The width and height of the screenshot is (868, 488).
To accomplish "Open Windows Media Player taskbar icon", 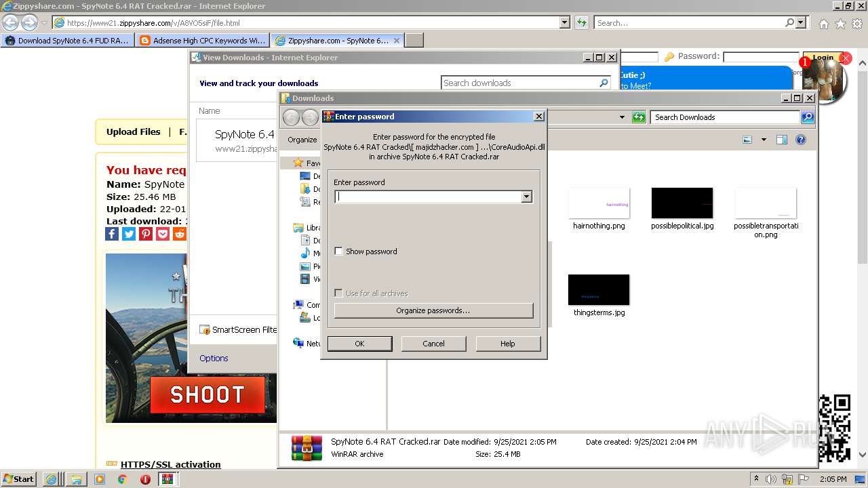I will [100, 479].
